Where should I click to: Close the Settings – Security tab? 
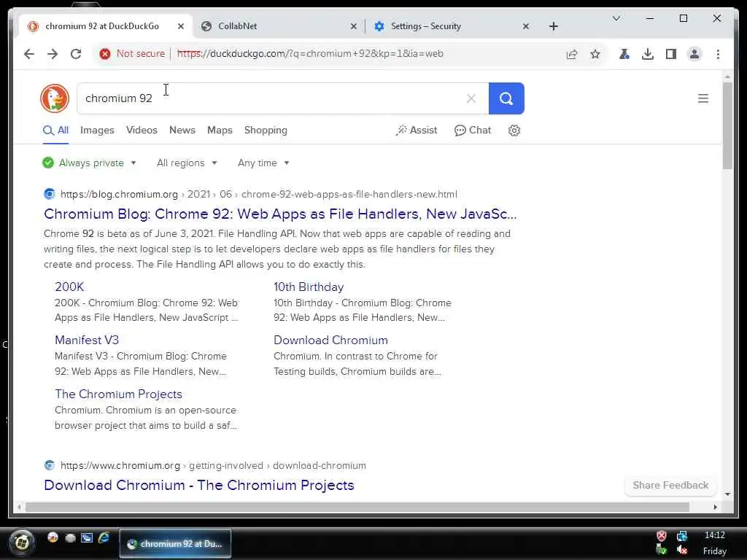[526, 27]
